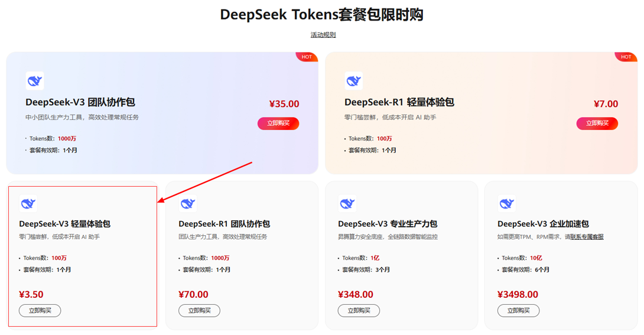Click 立即购买 under the ¥70.00 price
Screen dimensions: 644x335
199,310
